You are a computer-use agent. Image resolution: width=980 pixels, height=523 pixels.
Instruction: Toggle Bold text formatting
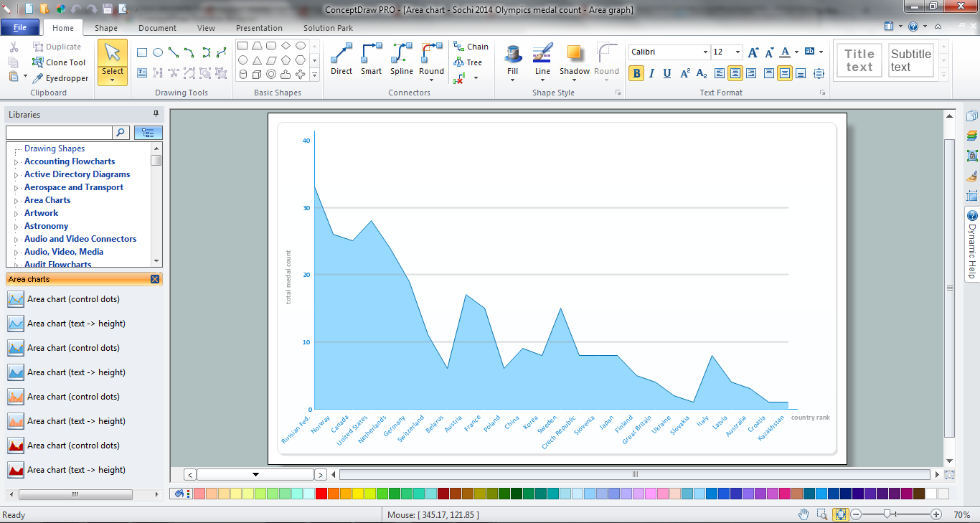coord(636,73)
